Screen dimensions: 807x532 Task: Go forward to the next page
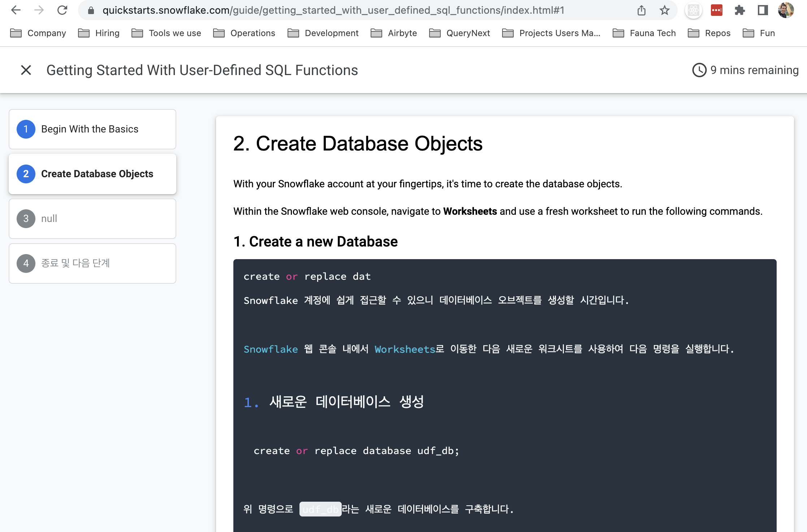tap(39, 10)
